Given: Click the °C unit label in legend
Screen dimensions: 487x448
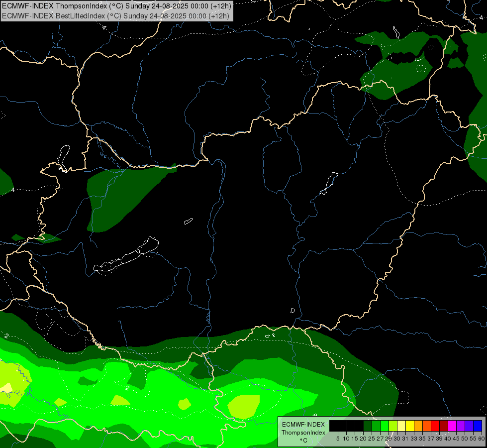Looking at the screenshot, I should [x=304, y=441].
